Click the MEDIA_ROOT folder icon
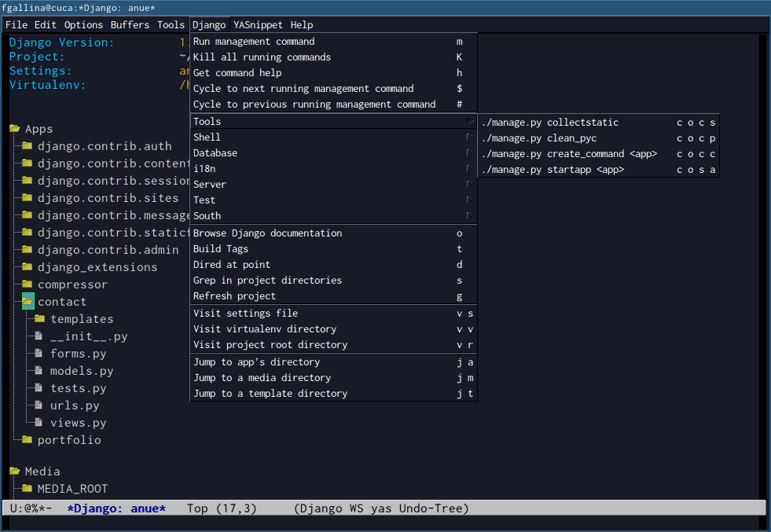The height and width of the screenshot is (532, 771). coord(26,488)
